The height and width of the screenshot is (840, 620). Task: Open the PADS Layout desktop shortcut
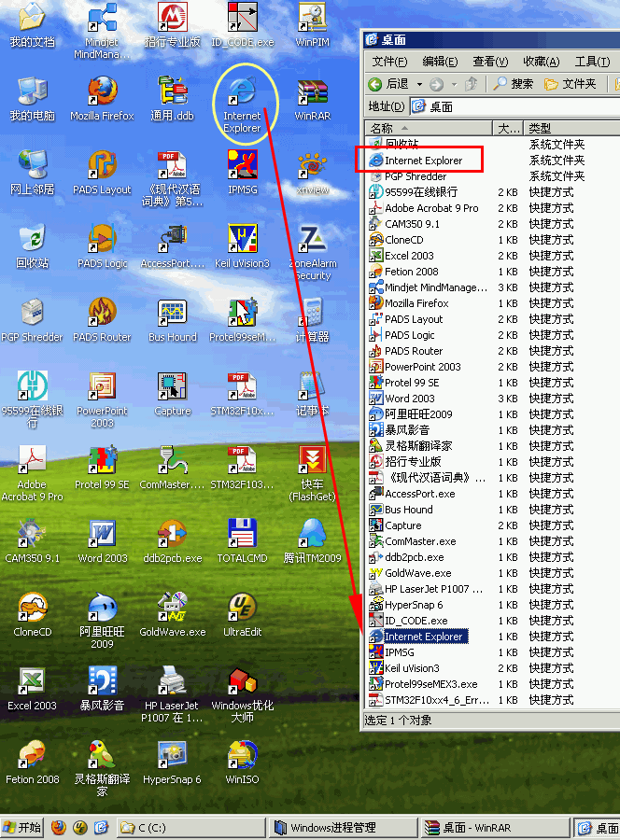[102, 173]
